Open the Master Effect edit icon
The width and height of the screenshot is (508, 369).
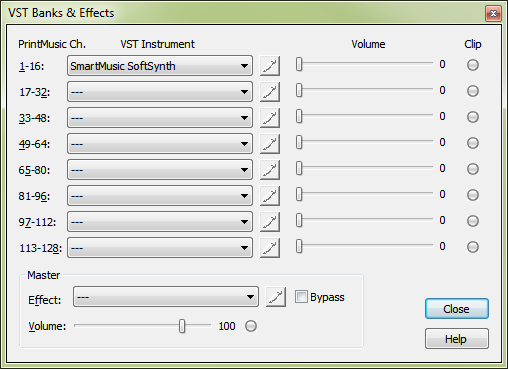point(276,297)
